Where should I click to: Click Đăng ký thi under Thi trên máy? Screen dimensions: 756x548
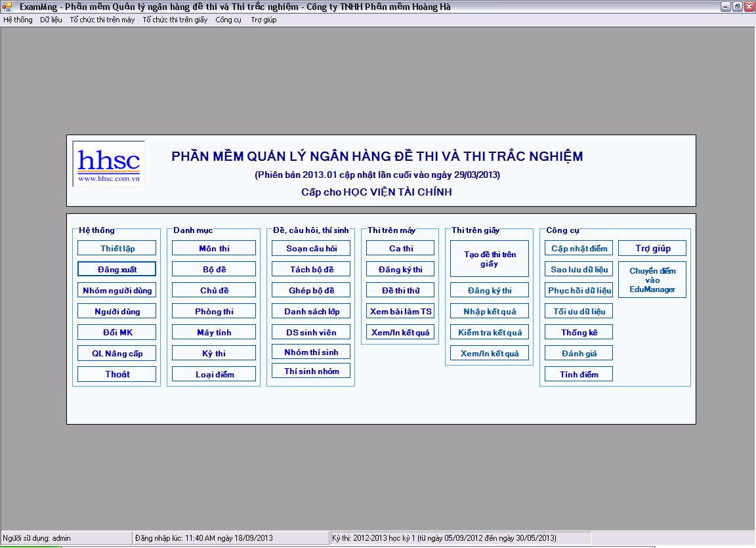pos(400,270)
